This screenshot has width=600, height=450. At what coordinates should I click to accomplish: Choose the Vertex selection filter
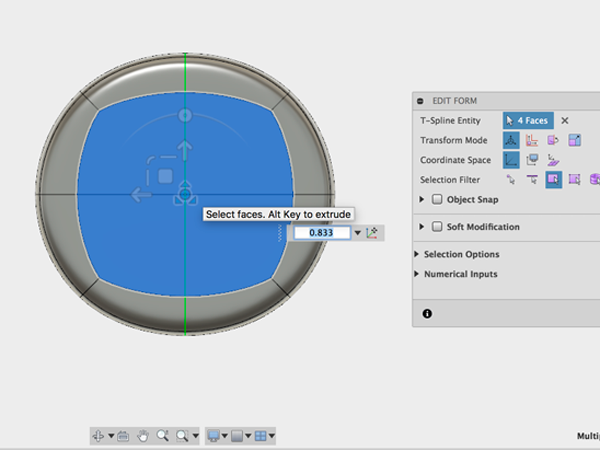click(x=511, y=179)
